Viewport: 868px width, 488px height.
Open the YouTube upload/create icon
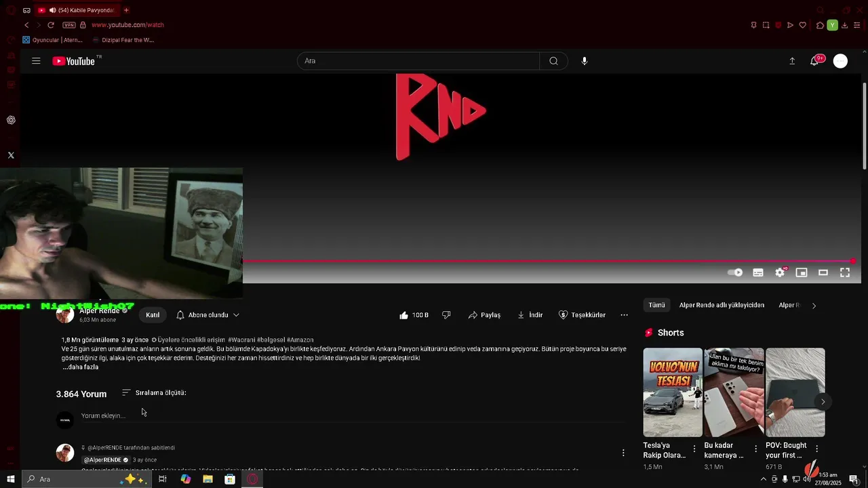(x=792, y=61)
